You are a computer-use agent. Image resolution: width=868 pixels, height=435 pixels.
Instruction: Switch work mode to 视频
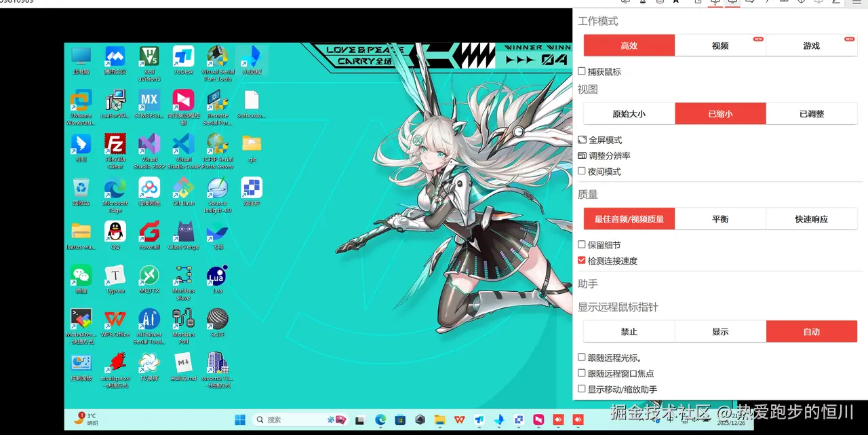[720, 45]
